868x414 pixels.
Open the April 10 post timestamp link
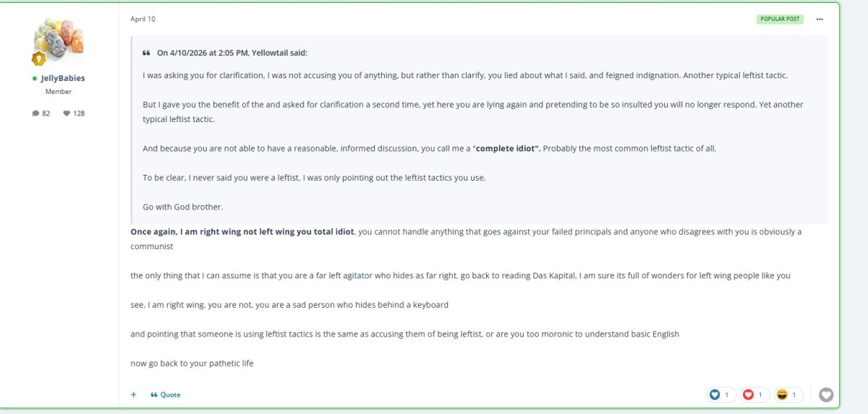pos(142,19)
